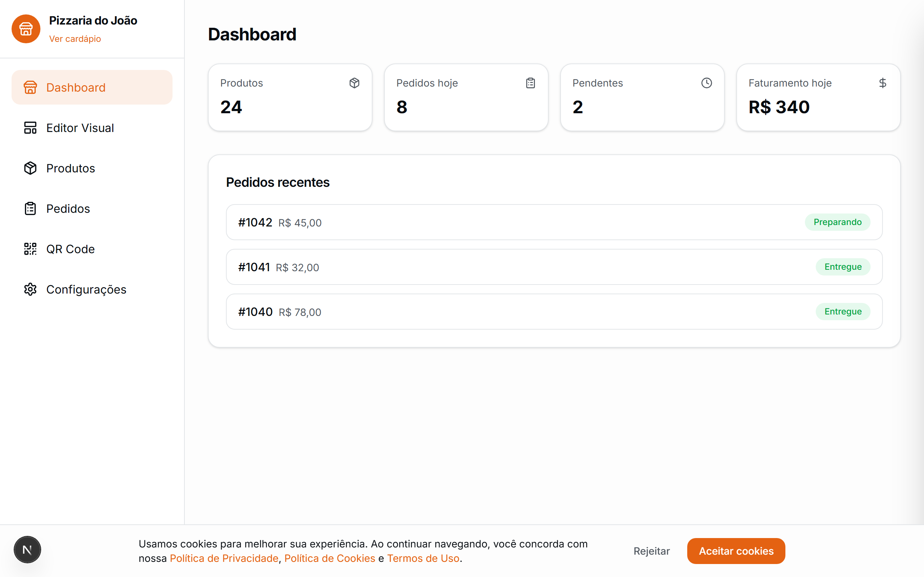Select the Produtos package icon in the sidebar

coord(30,168)
